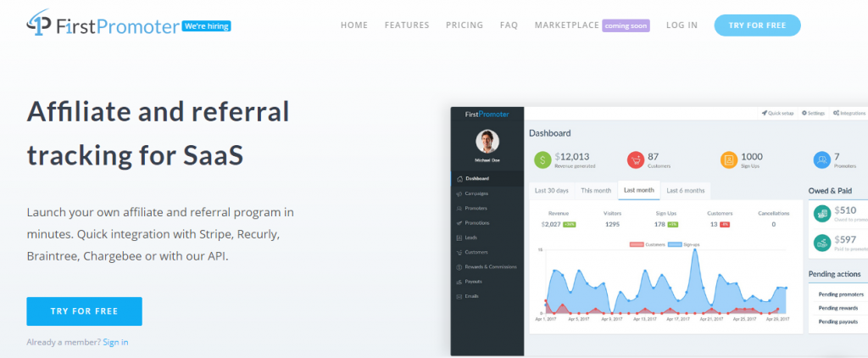The image size is (868, 358).
Task: Go to HOME in the navigation
Action: point(354,25)
